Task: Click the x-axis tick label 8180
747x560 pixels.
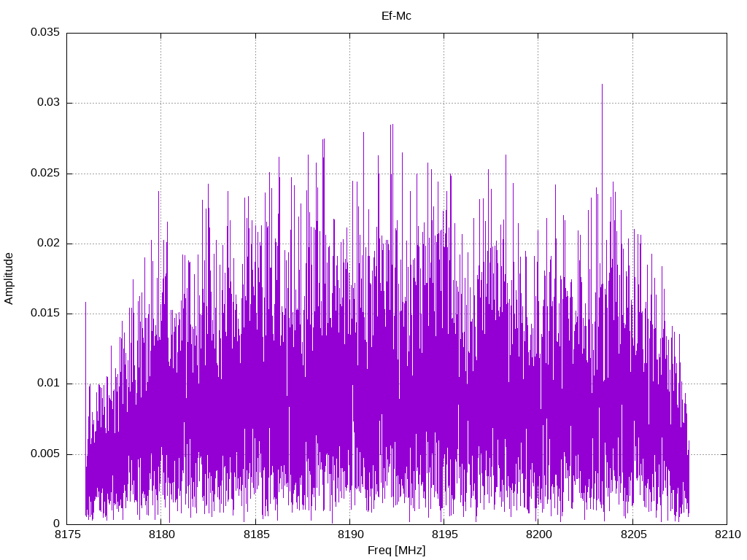Action: (x=161, y=534)
